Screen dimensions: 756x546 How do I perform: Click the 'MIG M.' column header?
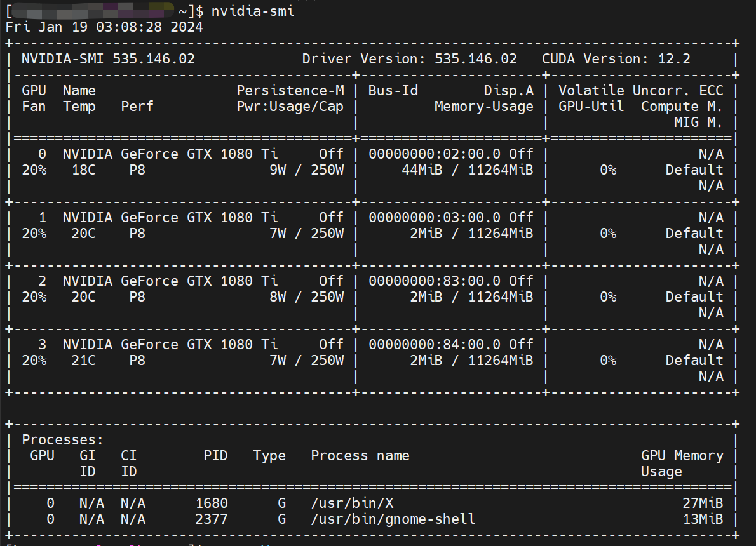(x=698, y=123)
